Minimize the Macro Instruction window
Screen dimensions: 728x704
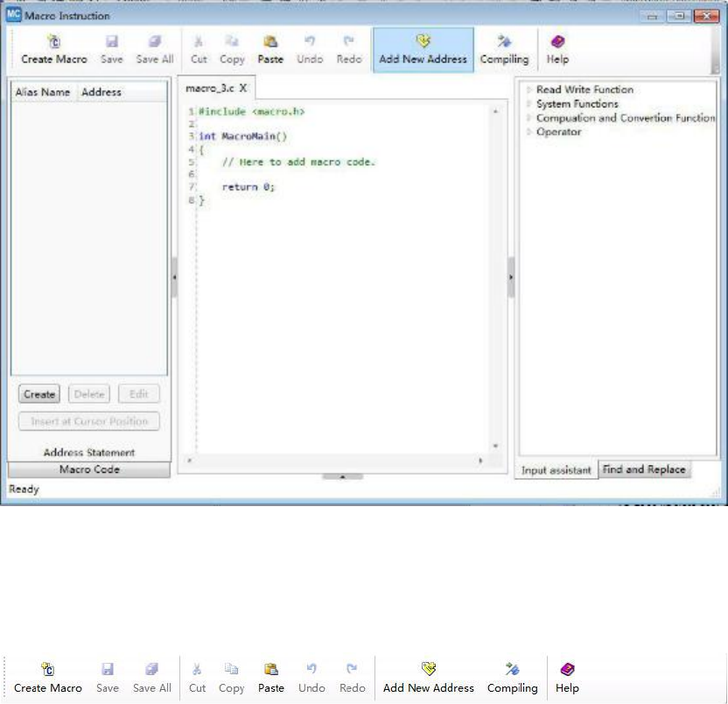653,17
